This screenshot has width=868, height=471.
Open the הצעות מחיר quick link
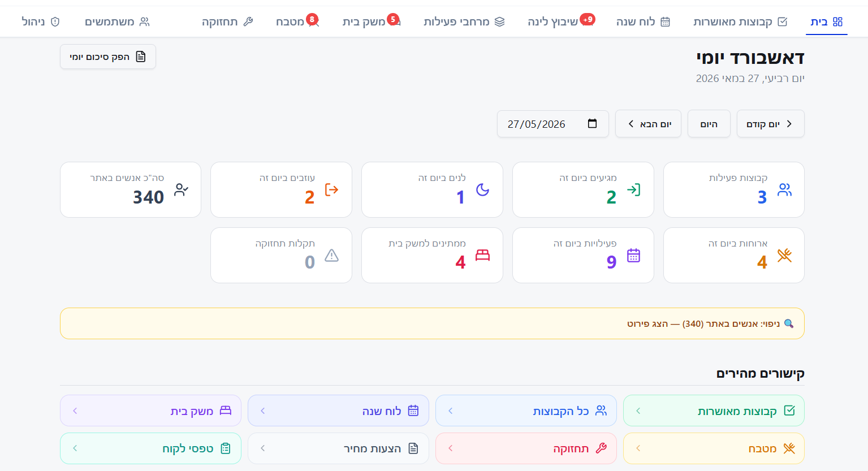click(x=338, y=448)
